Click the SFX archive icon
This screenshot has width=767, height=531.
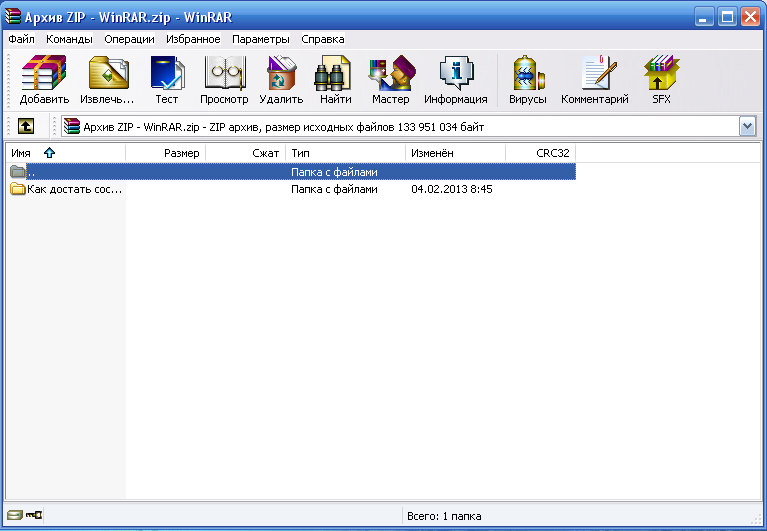(661, 72)
